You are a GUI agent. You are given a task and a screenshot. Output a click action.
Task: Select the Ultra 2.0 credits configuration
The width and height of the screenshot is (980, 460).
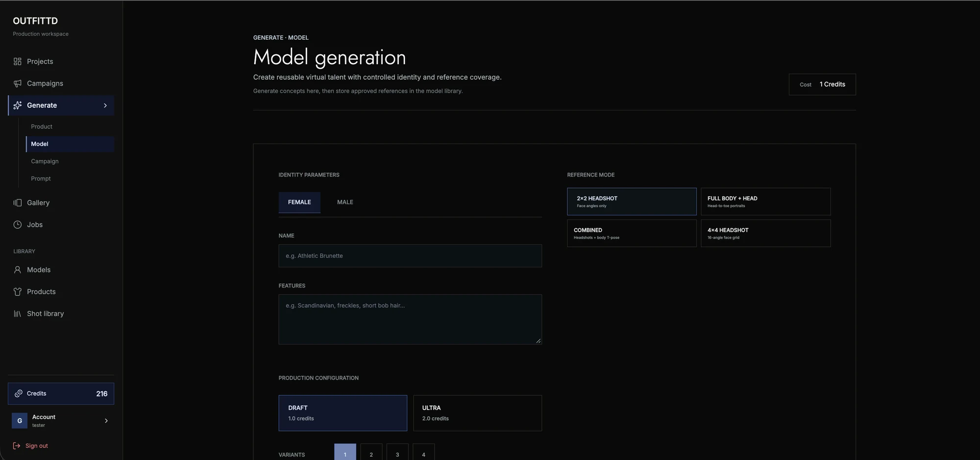(478, 413)
